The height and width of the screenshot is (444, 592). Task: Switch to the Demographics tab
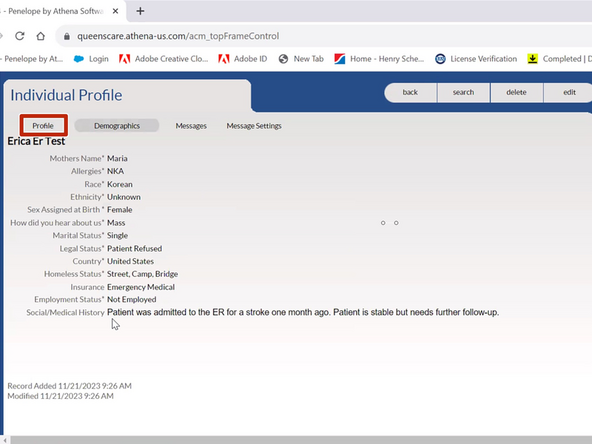[117, 126]
